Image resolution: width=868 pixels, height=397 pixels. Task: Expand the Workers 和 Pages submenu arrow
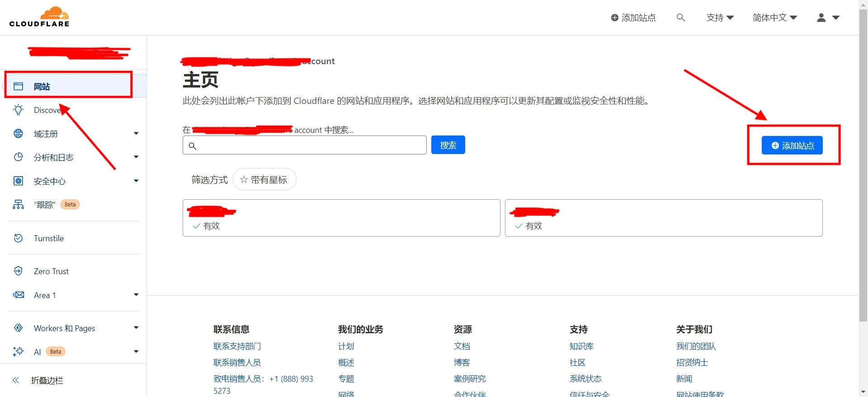[136, 328]
